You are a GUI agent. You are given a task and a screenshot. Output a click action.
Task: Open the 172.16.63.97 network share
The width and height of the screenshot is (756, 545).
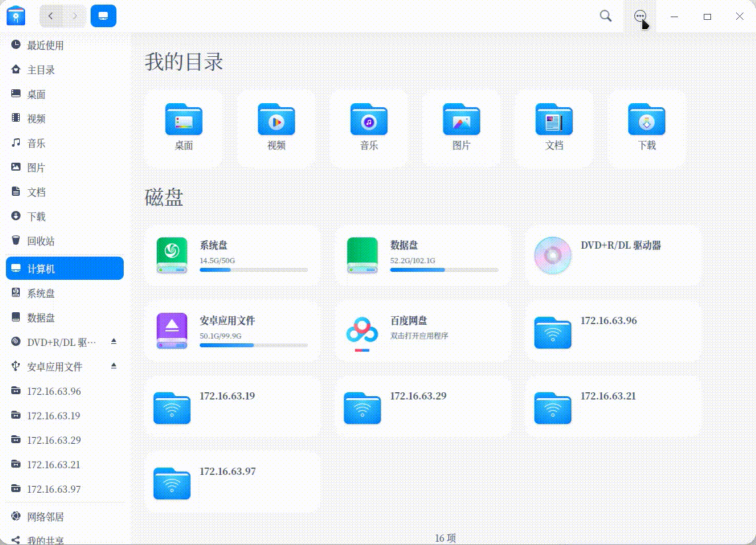171,482
